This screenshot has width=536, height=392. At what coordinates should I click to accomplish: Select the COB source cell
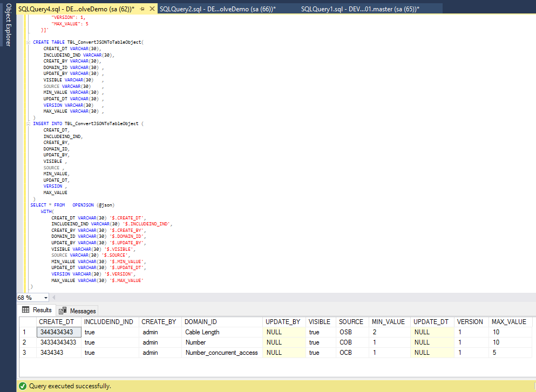(x=352, y=342)
